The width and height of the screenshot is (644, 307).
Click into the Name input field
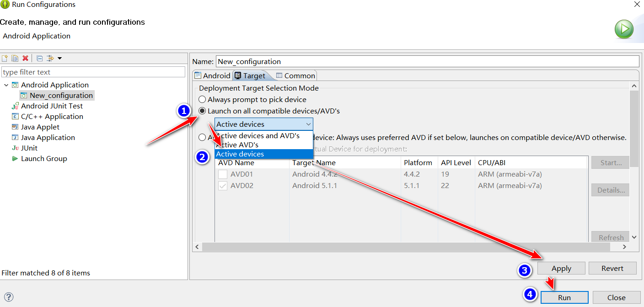427,61
